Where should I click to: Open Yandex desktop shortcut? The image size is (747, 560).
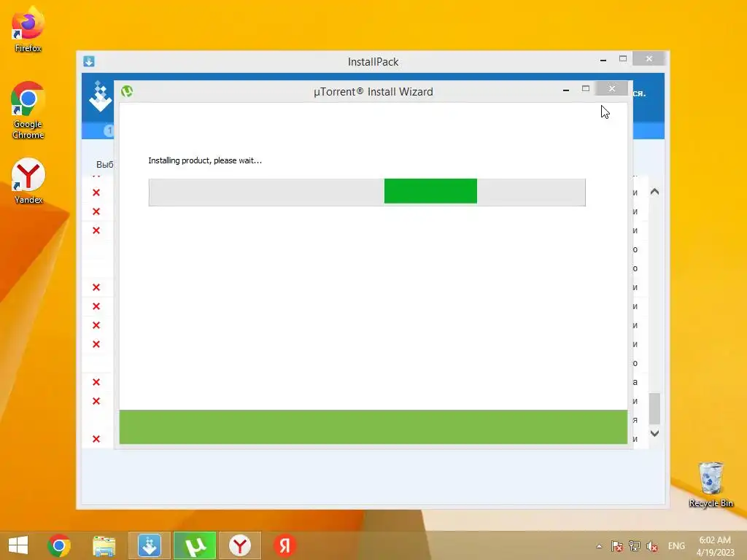[28, 181]
